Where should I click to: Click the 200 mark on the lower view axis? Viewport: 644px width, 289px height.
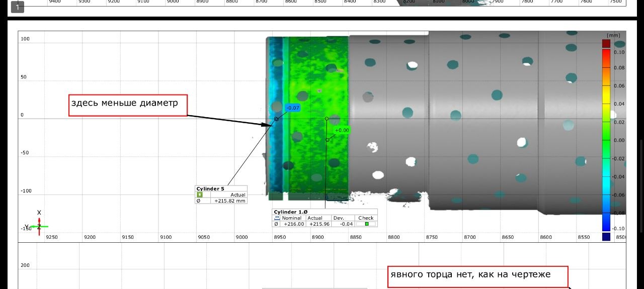point(25,265)
